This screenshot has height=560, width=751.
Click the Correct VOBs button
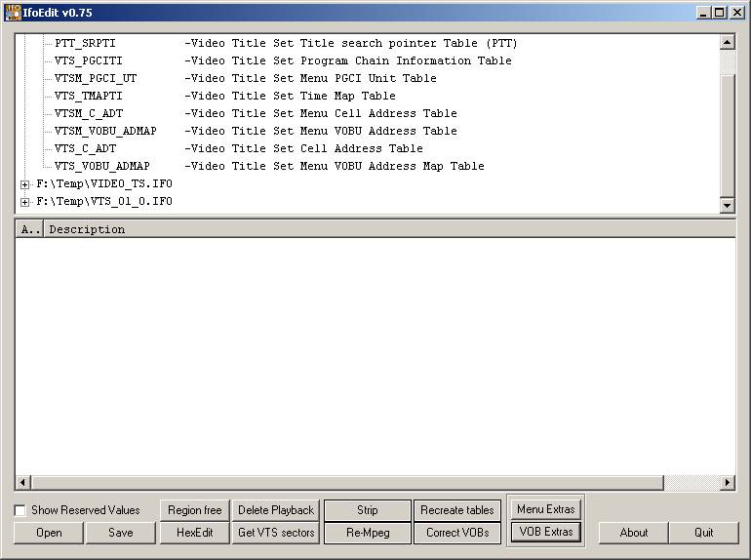coord(456,533)
